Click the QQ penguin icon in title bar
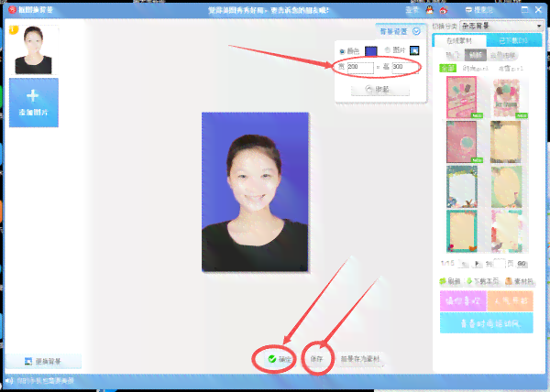This screenshot has height=392, width=550. pyautogui.click(x=430, y=10)
